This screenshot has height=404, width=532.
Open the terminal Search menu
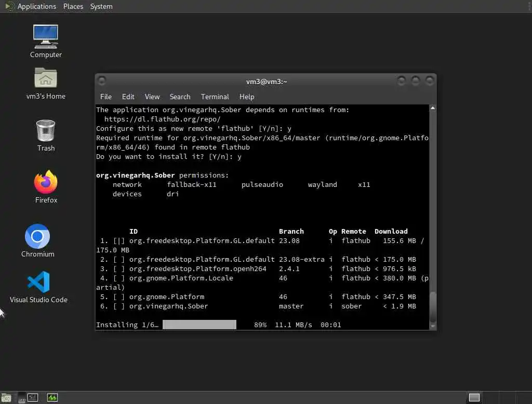tap(180, 97)
